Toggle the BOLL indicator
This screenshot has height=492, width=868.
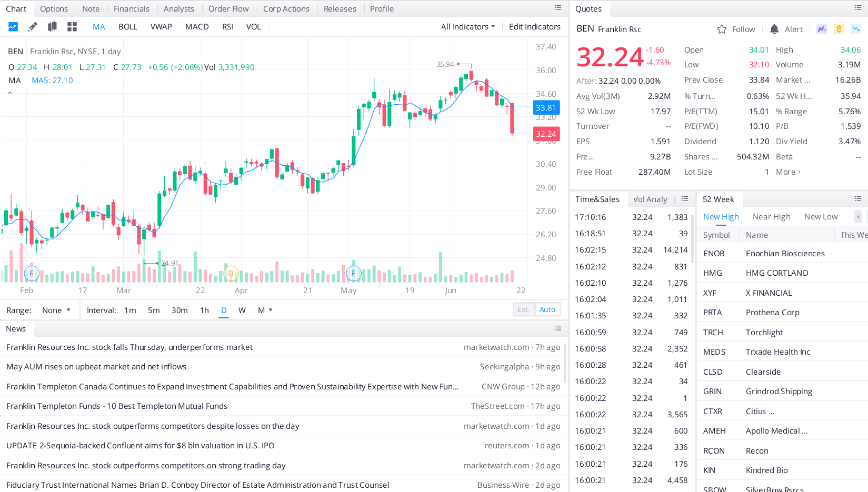(127, 27)
